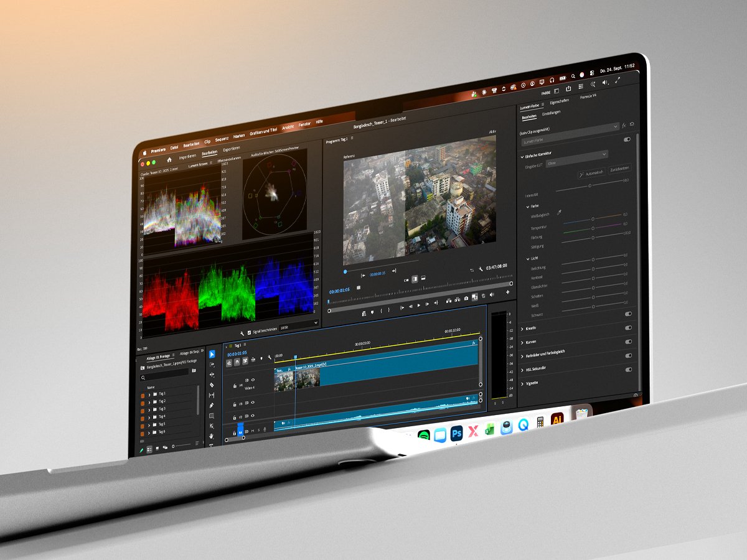The height and width of the screenshot is (560, 747).
Task: Lock track V2 with its padlock
Action: (235, 418)
